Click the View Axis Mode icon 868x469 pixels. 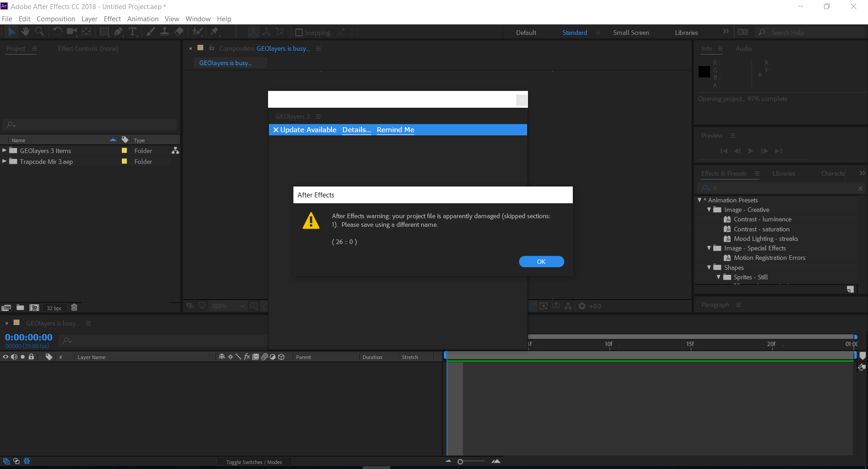[x=280, y=32]
